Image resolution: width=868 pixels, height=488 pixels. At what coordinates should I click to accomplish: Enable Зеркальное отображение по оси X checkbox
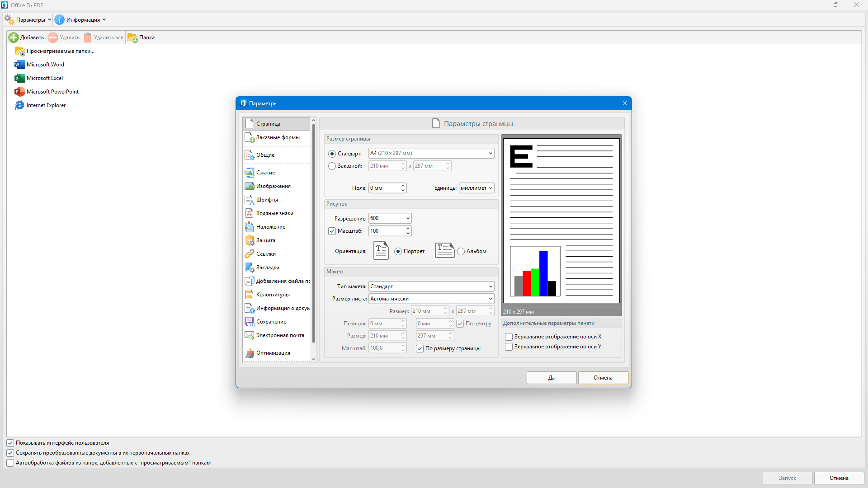tap(509, 337)
